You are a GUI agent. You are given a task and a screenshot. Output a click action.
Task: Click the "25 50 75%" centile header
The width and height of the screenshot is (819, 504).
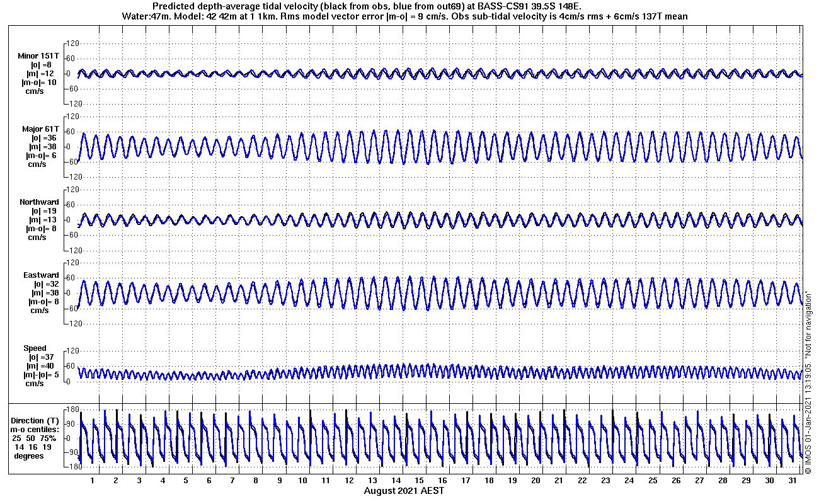[35, 438]
